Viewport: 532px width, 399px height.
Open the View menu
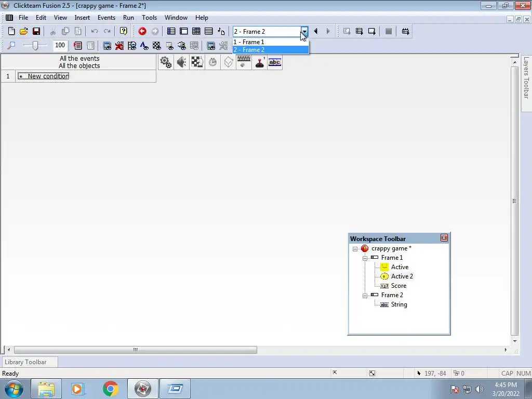click(x=60, y=18)
